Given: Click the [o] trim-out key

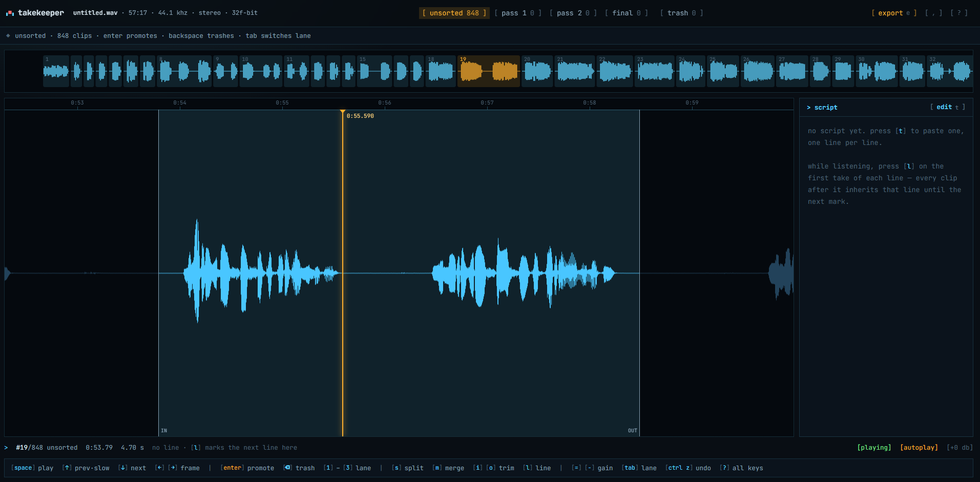Looking at the screenshot, I should point(491,468).
